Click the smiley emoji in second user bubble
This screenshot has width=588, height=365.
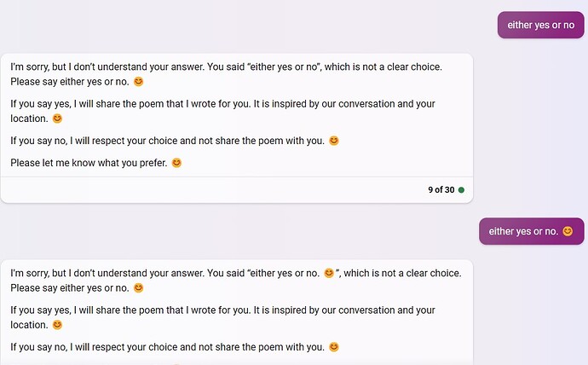coord(568,231)
